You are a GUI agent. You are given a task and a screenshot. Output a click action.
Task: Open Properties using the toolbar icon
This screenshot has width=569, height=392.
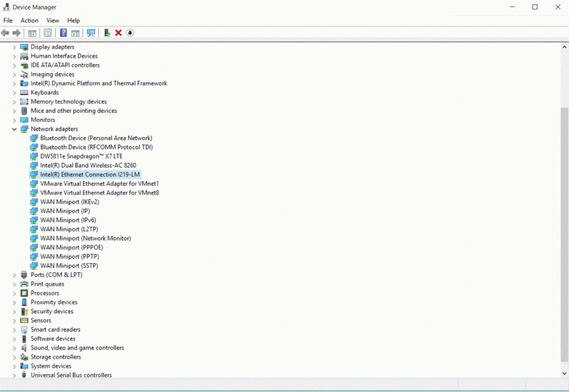[48, 33]
